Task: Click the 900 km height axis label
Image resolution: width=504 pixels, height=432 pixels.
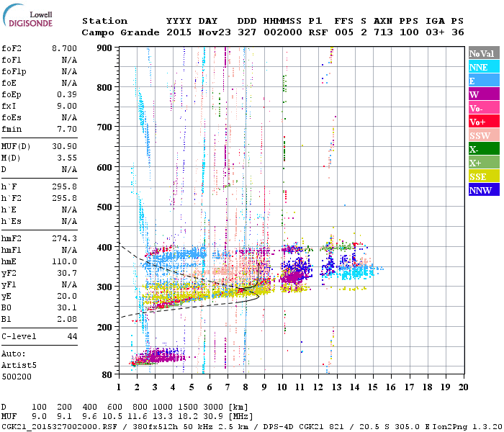Action: 104,48
